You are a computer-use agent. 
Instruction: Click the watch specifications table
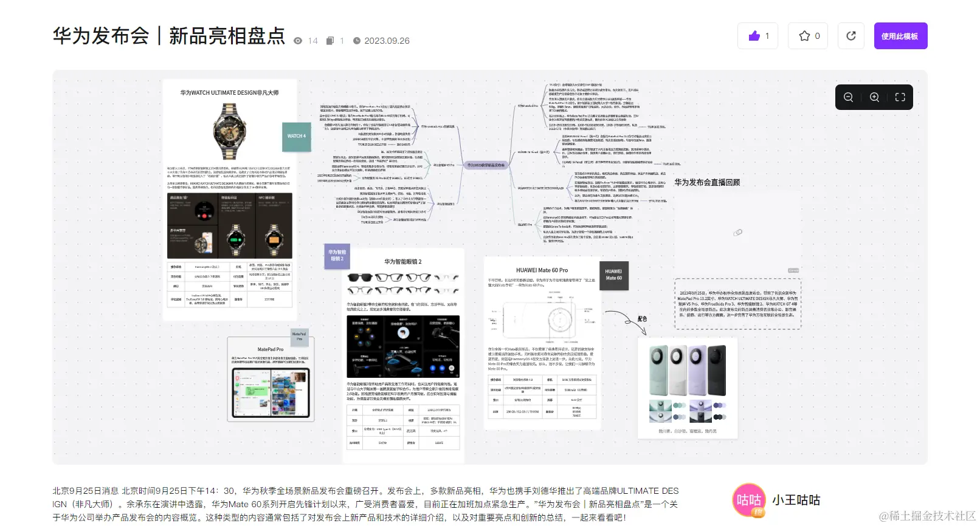pos(230,284)
